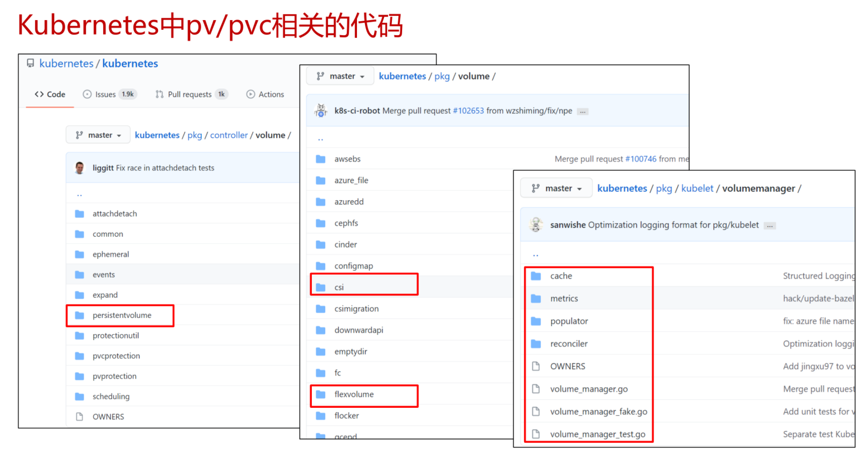Click the file icon beside volume_manager_test.go

coord(536,434)
